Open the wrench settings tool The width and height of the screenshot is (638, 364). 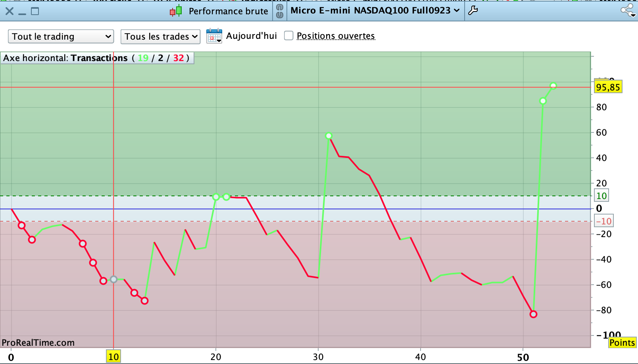click(x=473, y=11)
